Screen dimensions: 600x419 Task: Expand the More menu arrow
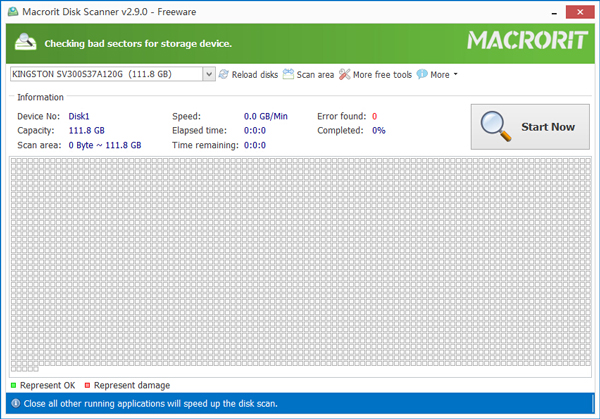pyautogui.click(x=455, y=74)
